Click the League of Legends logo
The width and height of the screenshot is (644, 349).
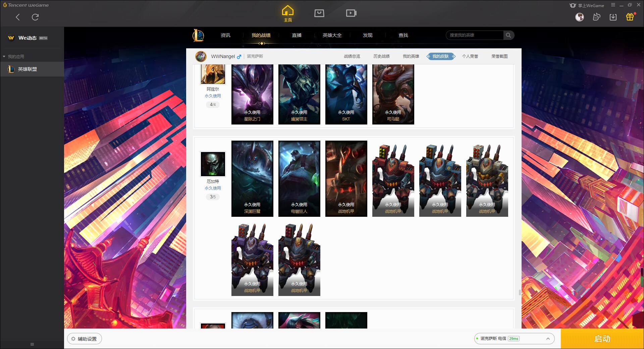pyautogui.click(x=198, y=35)
